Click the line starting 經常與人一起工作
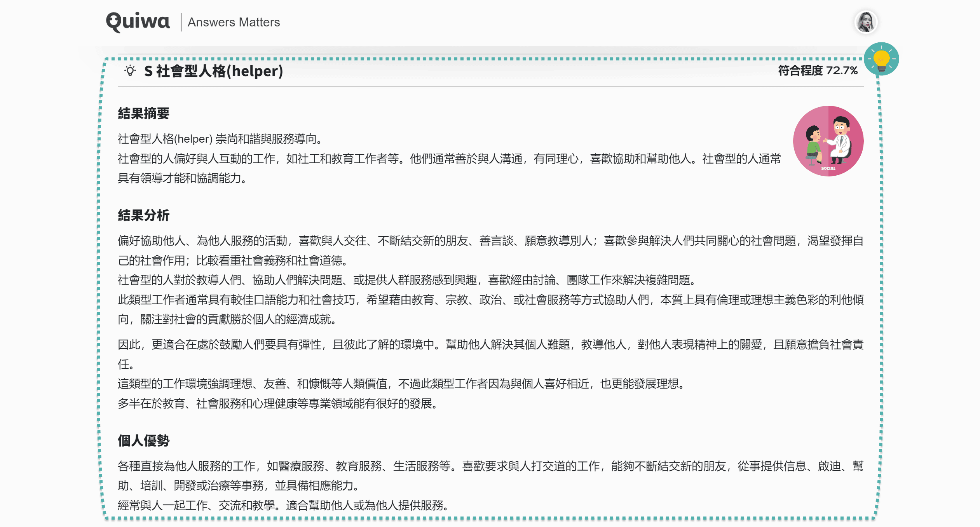The height and width of the screenshot is (527, 980). pyautogui.click(x=284, y=505)
